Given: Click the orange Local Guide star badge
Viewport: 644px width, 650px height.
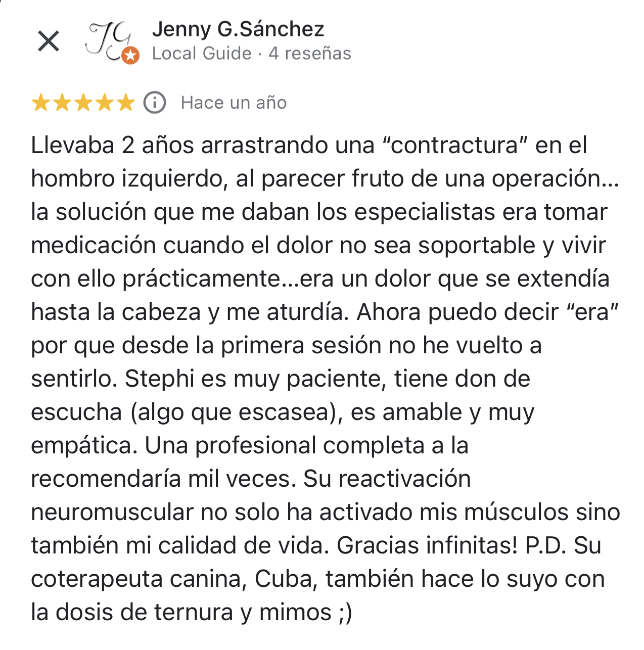Looking at the screenshot, I should [131, 55].
